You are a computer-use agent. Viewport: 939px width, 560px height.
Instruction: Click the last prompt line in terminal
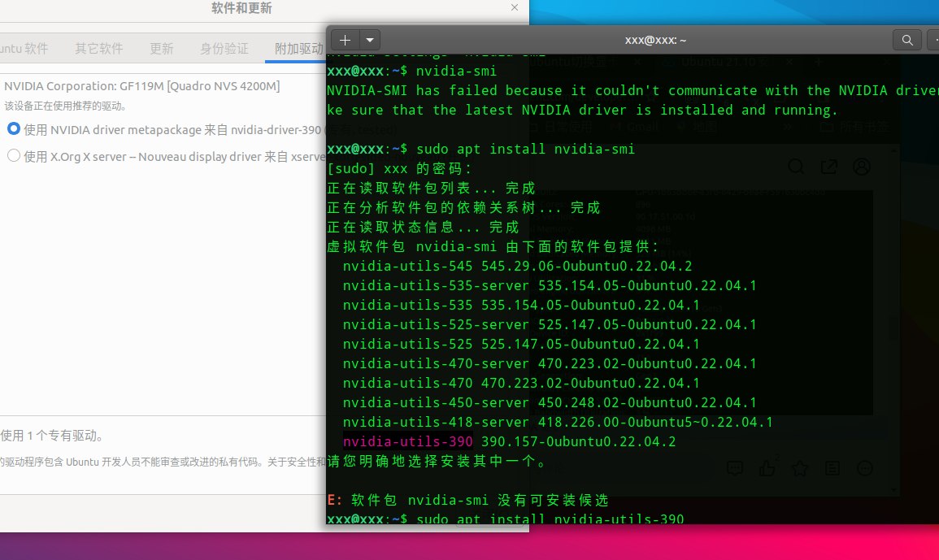pos(505,519)
